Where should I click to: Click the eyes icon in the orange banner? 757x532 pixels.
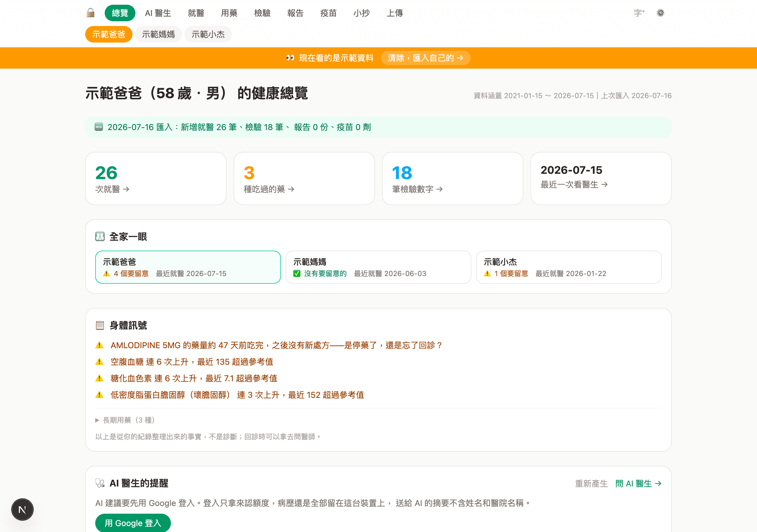click(290, 58)
